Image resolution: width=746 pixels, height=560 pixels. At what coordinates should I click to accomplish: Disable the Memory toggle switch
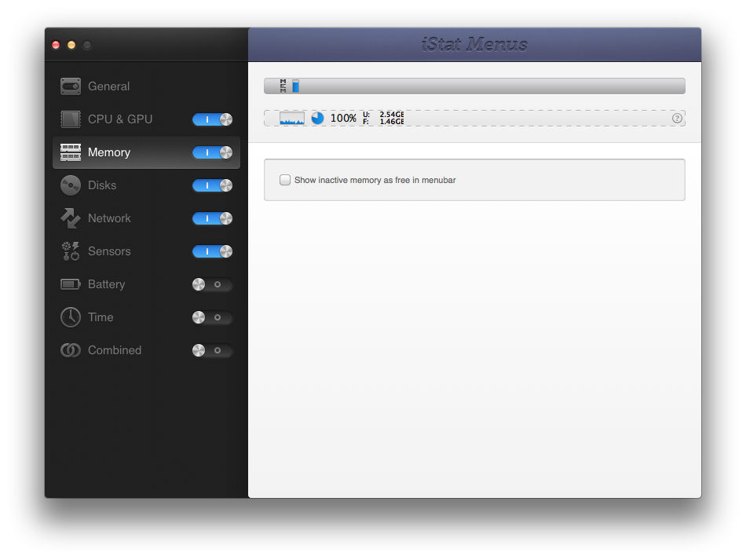212,152
